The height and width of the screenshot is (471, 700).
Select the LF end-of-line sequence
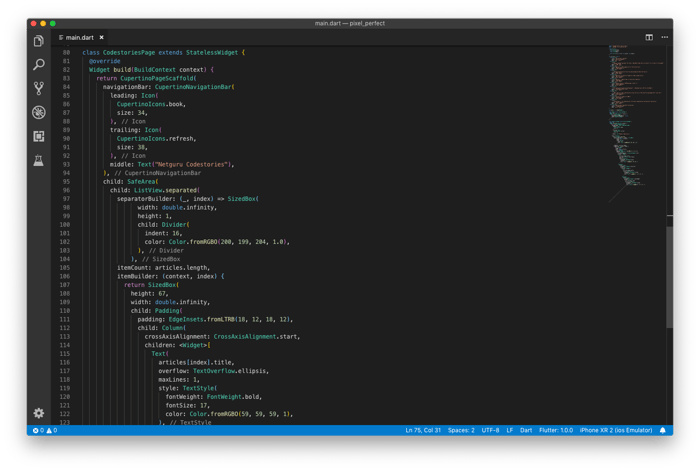pos(510,430)
